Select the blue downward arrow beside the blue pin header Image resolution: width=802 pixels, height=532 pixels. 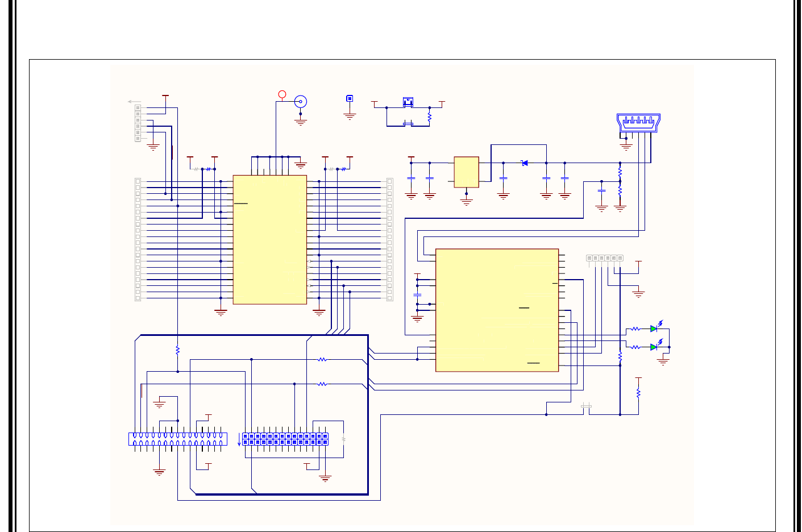coord(239,440)
